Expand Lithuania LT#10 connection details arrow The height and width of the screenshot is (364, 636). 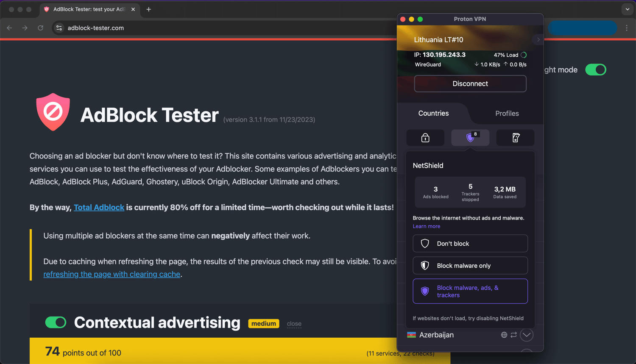538,40
